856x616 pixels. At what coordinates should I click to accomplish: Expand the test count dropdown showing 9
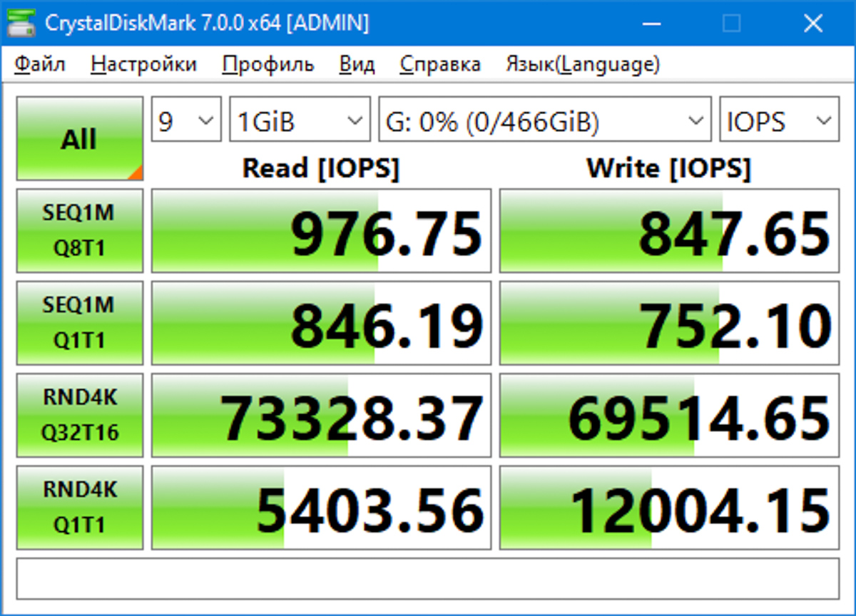(186, 121)
